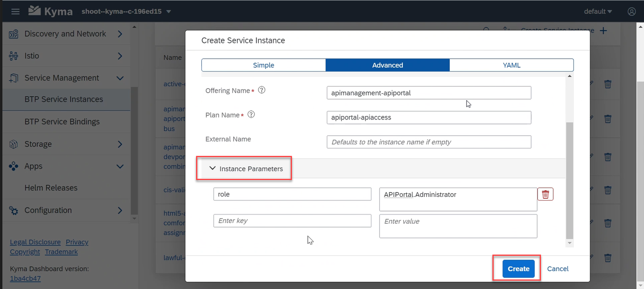This screenshot has height=289, width=644.
Task: Open dashboard version 1ba4cb47 link
Action: [25, 278]
